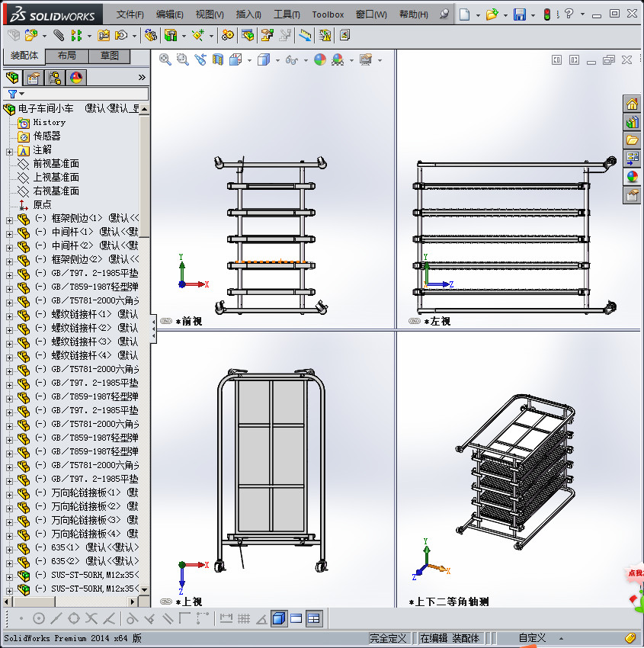Click the Edit Appearance color ball icon

[x=320, y=59]
